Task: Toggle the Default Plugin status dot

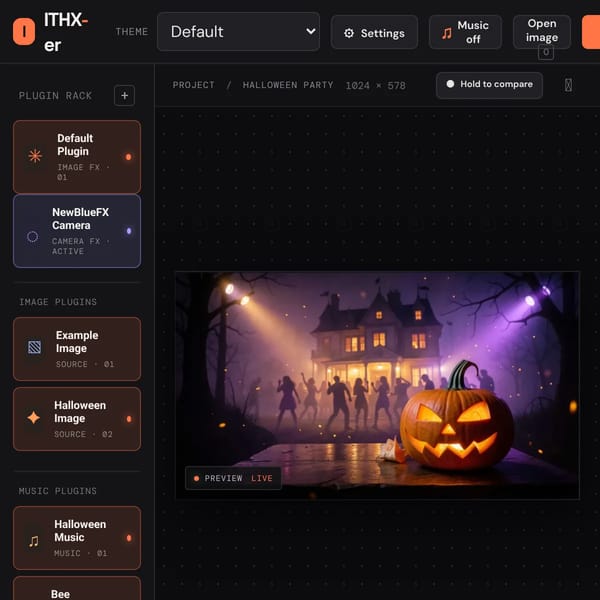Action: [129, 157]
